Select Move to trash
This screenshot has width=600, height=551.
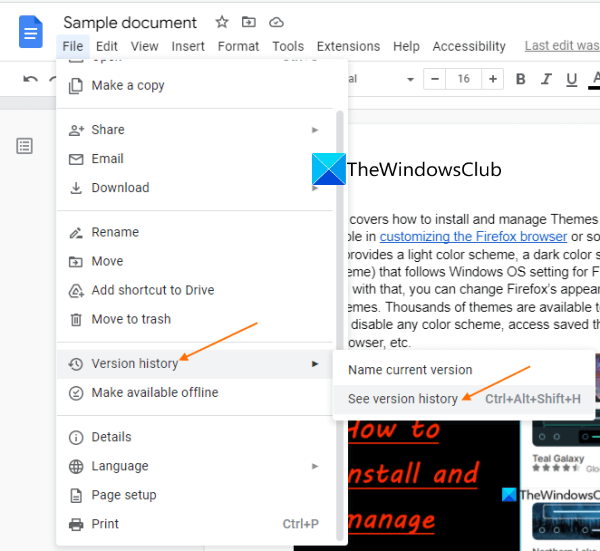tap(194, 319)
